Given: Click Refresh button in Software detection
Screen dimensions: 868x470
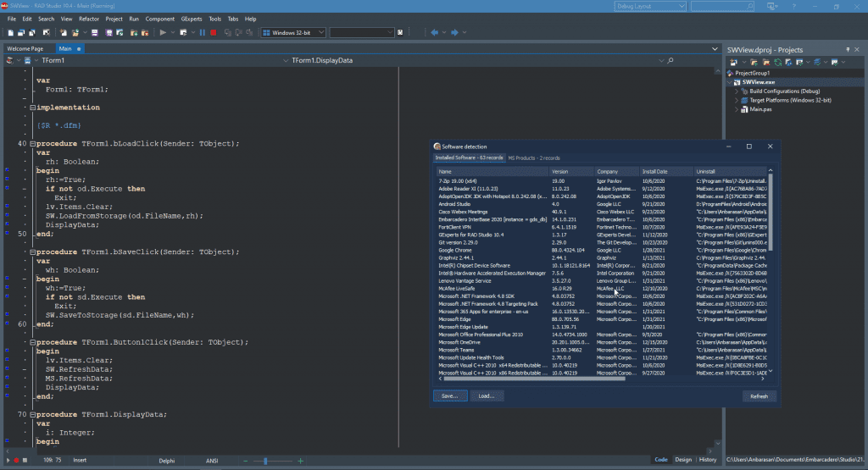Looking at the screenshot, I should coord(759,396).
